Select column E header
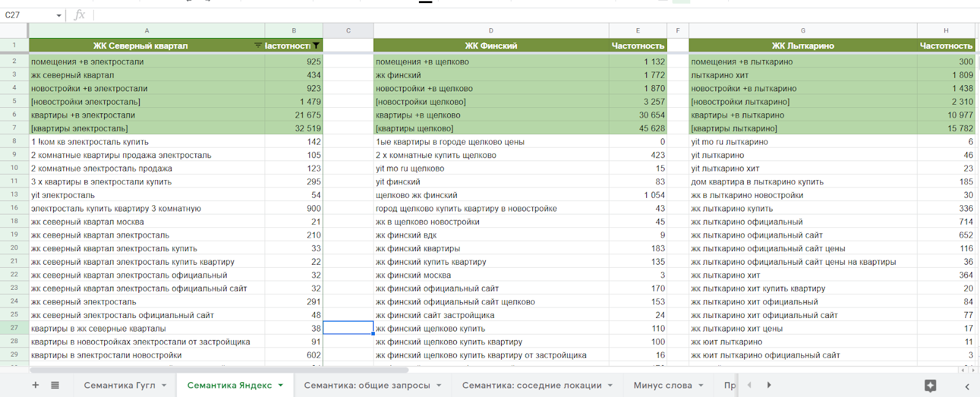This screenshot has height=397, width=980. tap(638, 31)
